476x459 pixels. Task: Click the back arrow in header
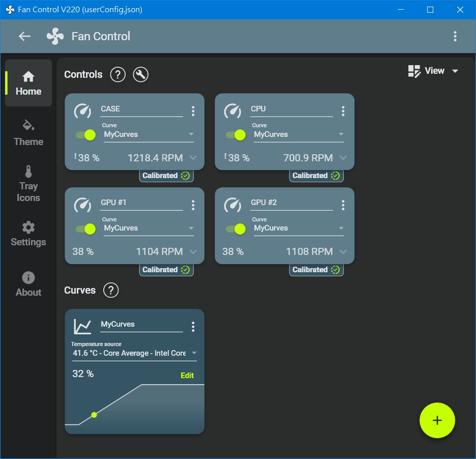(x=24, y=36)
